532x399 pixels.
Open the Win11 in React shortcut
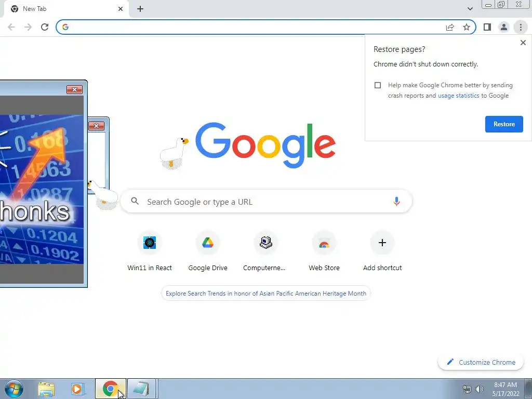click(x=150, y=251)
